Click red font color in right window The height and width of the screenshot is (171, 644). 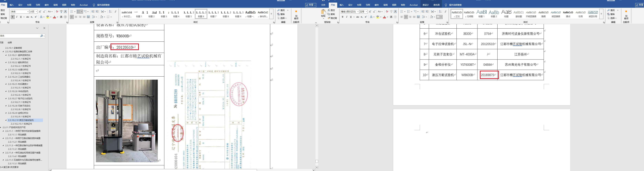click(x=384, y=17)
